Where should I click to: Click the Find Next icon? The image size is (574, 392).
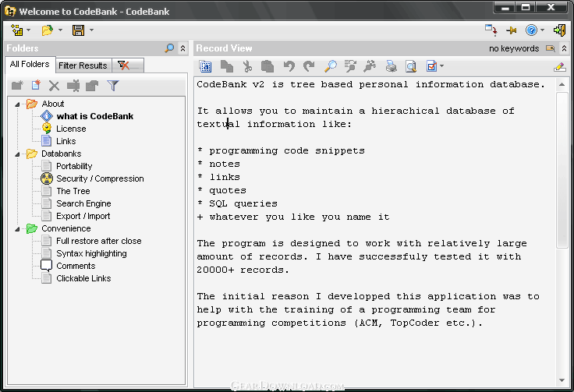[x=350, y=66]
